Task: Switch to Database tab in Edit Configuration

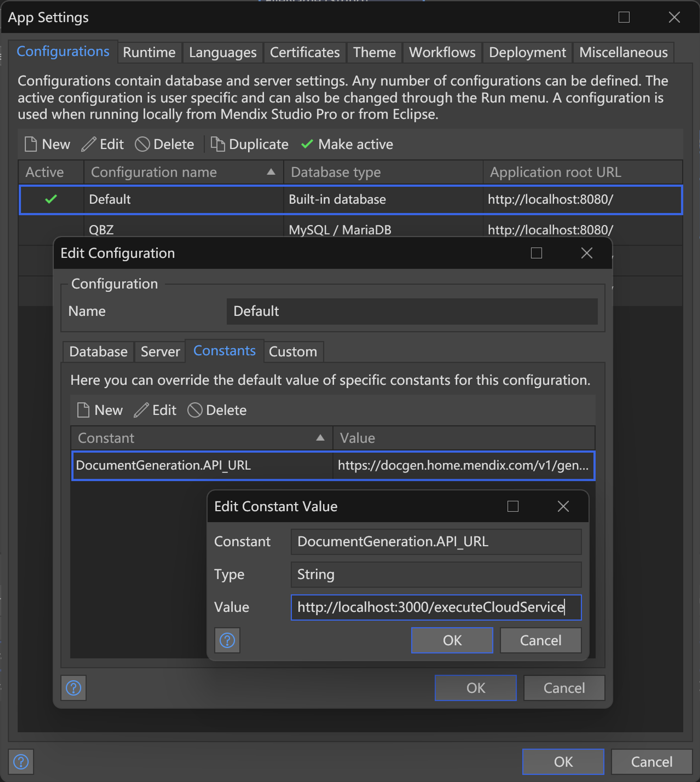Action: coord(98,351)
